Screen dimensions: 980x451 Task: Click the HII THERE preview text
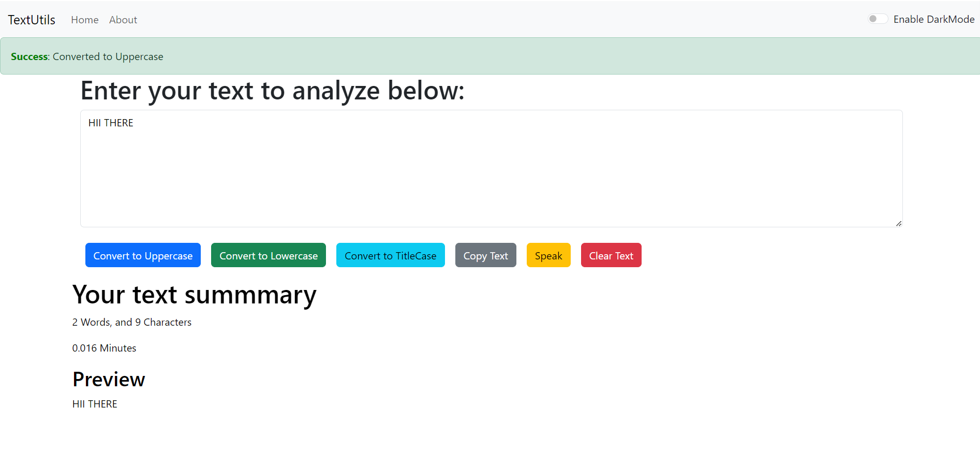click(95, 404)
